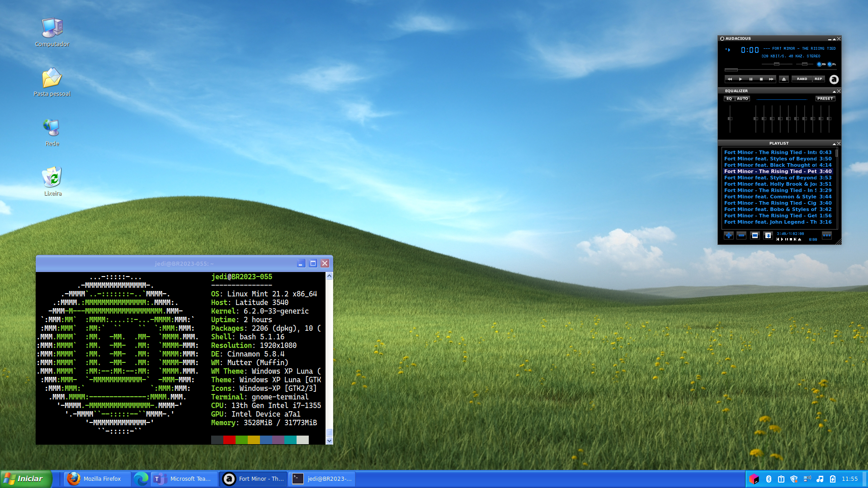Select highlighted track 'The Rising Tied - Pet' 3:40
This screenshot has height=488, width=868.
(778, 171)
